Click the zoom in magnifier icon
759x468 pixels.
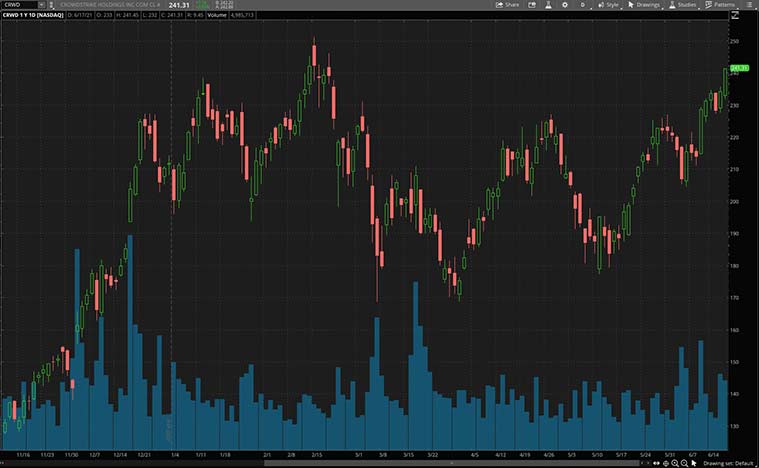[x=674, y=464]
